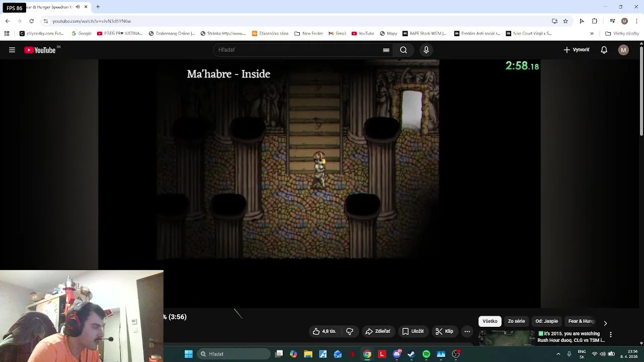
Task: Select the Od: Jaspie filter chip
Action: 546,321
